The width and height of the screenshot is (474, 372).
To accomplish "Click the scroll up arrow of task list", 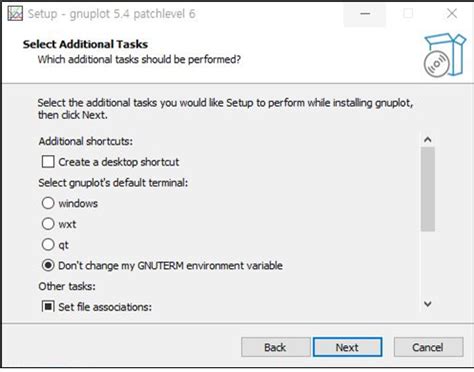I will click(x=428, y=140).
